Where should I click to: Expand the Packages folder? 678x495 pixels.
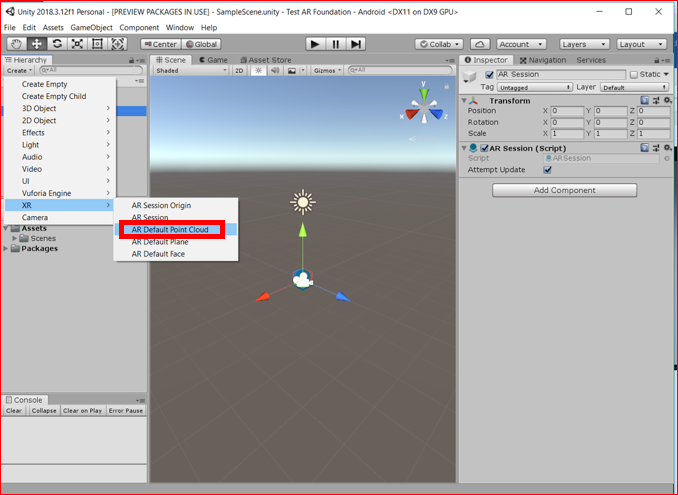(x=6, y=249)
